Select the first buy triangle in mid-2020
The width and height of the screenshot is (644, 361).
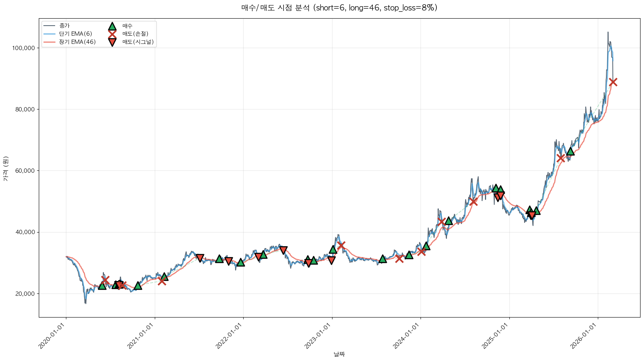[x=102, y=286]
